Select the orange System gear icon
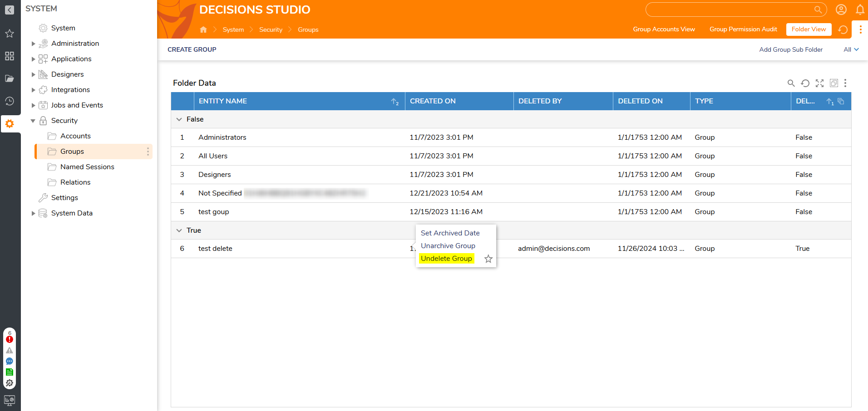868x411 pixels. pyautogui.click(x=10, y=124)
